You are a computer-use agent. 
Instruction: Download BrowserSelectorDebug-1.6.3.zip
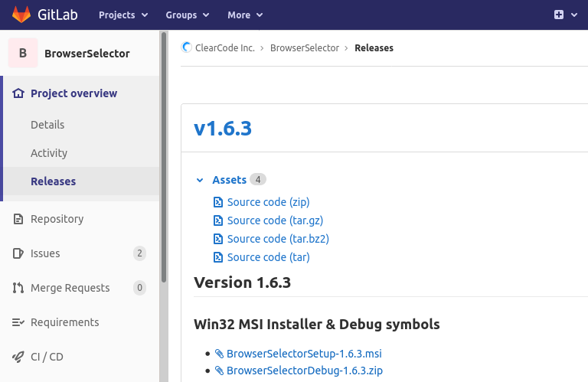305,371
